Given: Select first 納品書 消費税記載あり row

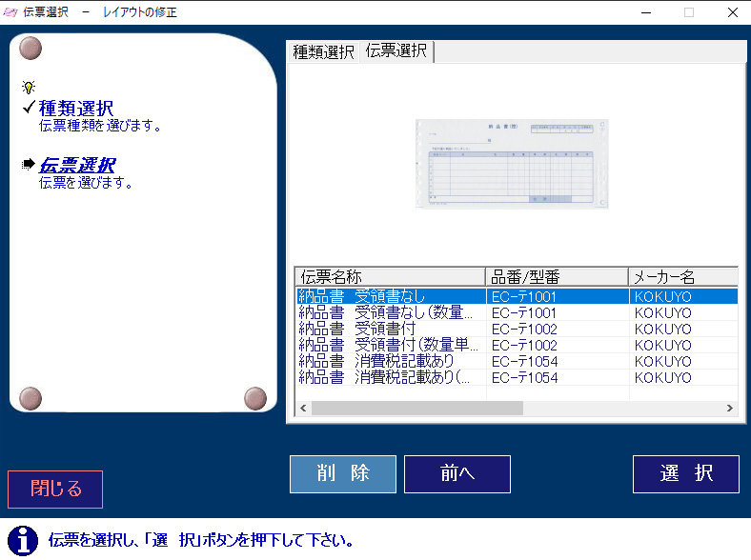Looking at the screenshot, I should [391, 361].
